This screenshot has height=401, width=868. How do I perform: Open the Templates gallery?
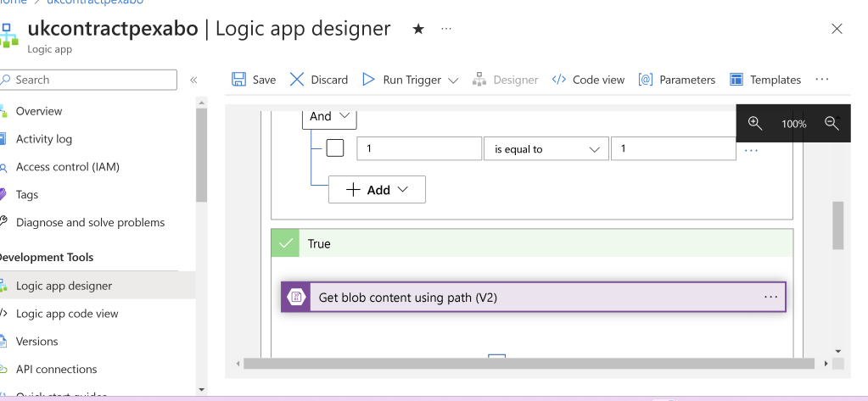[x=775, y=80]
